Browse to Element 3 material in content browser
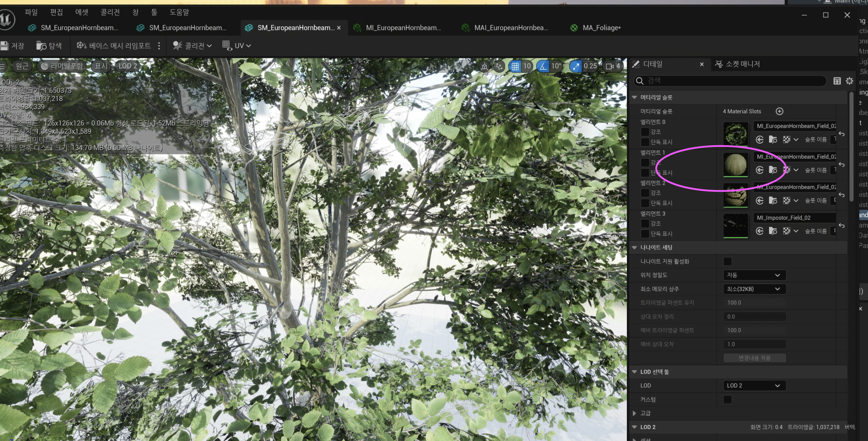868x441 pixels. [x=773, y=231]
